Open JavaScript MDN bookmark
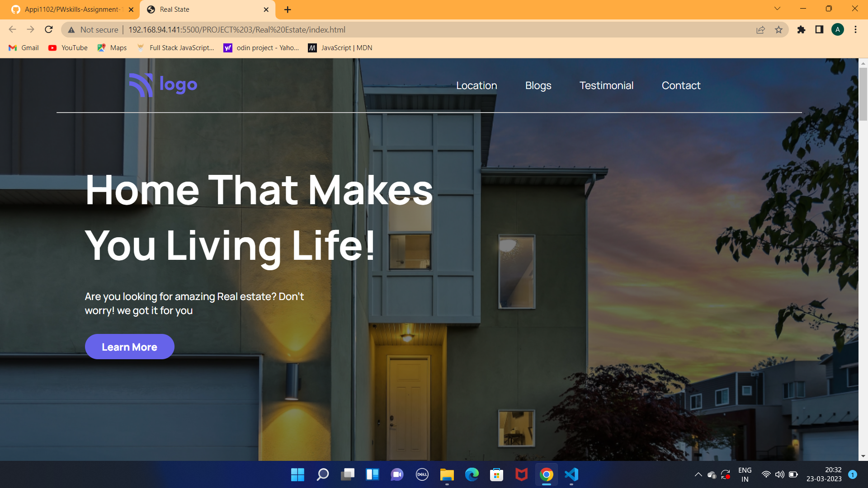Viewport: 868px width, 488px height. click(340, 48)
